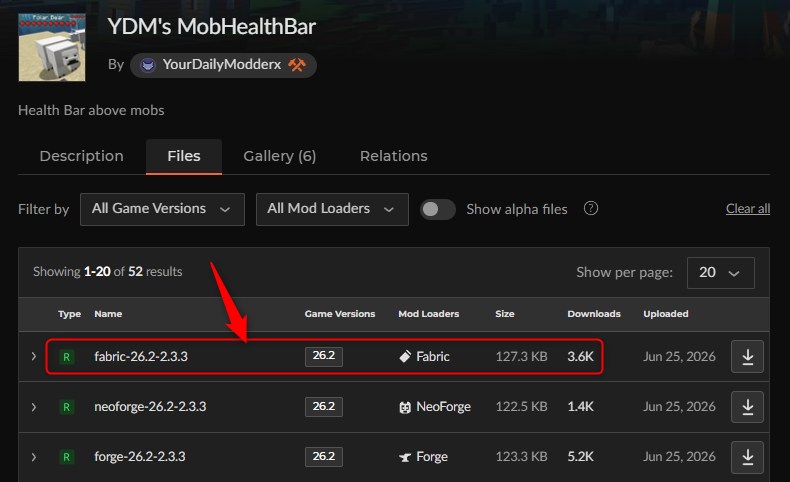Open the All Mod Loaders dropdown
The image size is (790, 482).
tap(332, 209)
